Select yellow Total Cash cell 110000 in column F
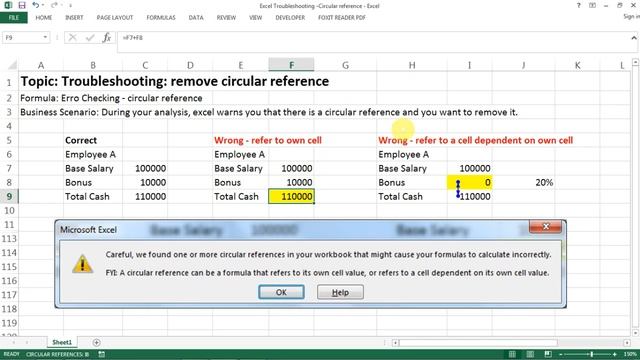640x360 pixels. point(291,196)
